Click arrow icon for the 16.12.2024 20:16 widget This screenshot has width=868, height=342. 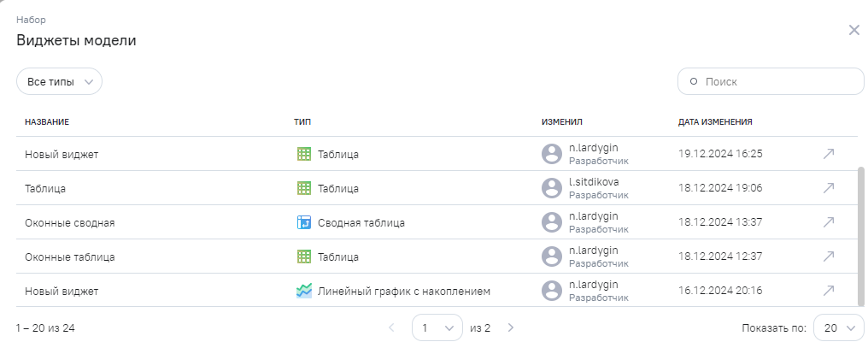click(x=828, y=291)
